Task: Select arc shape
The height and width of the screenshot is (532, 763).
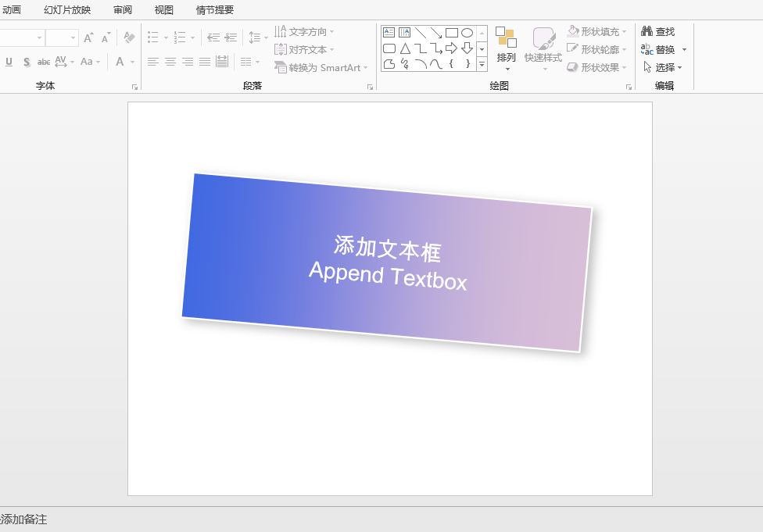Action: coord(421,64)
